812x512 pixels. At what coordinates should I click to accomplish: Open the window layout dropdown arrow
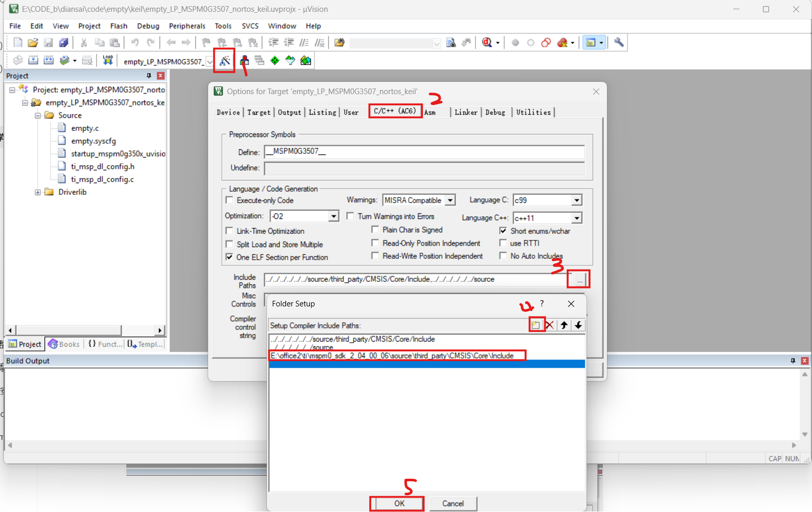601,43
